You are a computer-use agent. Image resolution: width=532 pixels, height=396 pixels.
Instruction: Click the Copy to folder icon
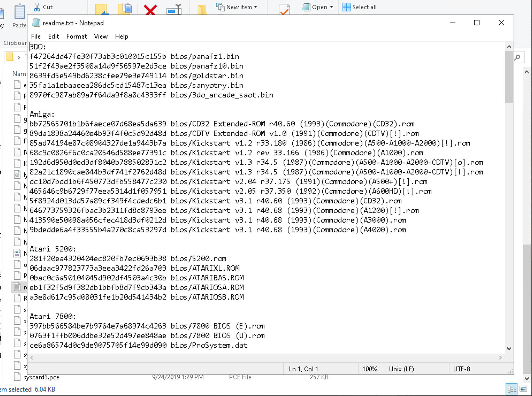pyautogui.click(x=125, y=9)
